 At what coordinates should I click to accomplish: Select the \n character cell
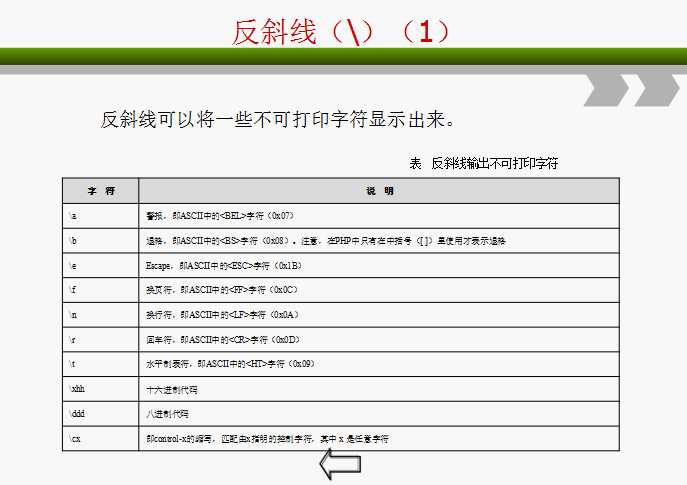point(101,315)
